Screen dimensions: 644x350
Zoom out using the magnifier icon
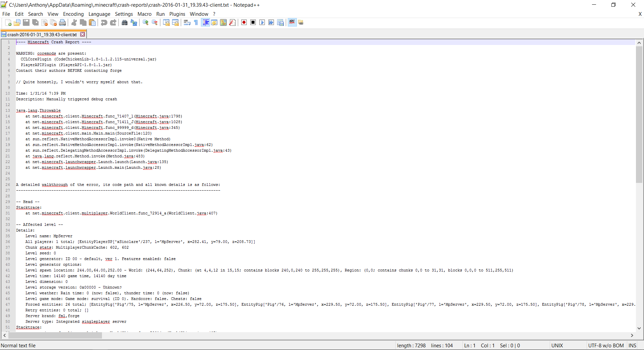click(x=155, y=22)
